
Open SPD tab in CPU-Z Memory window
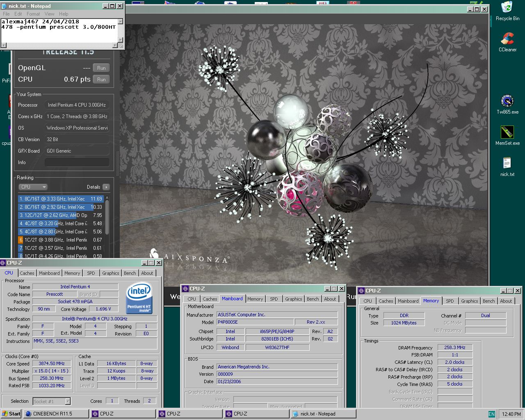click(x=450, y=301)
